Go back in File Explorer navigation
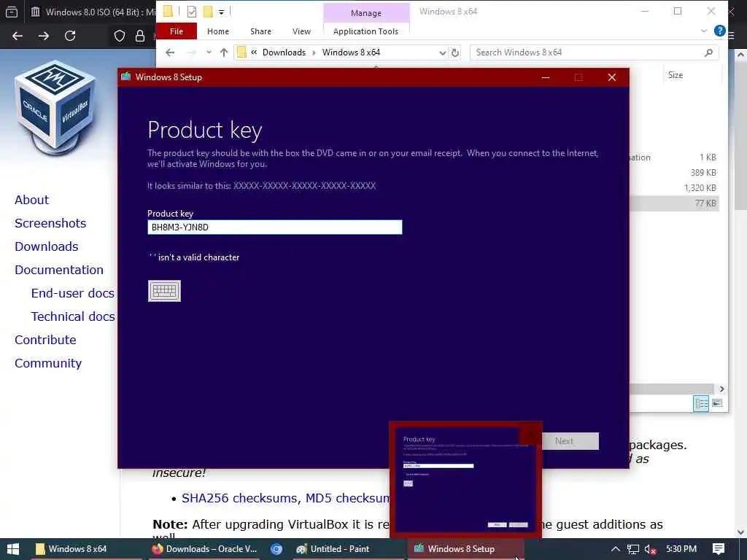 [170, 52]
